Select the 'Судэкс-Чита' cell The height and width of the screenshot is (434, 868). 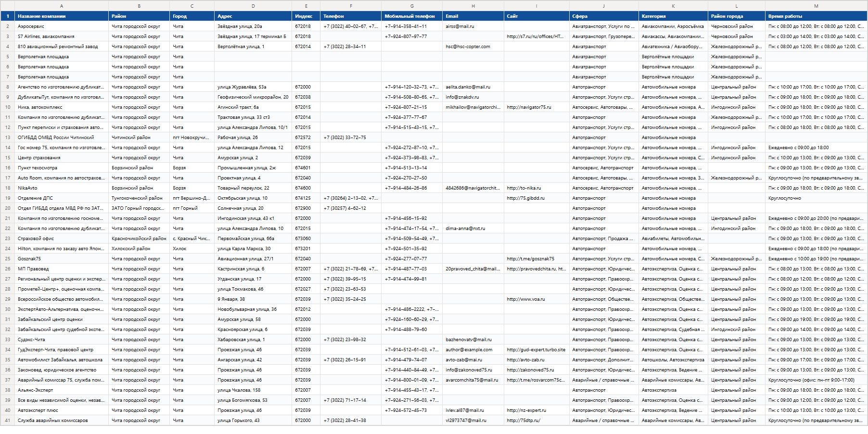(x=62, y=339)
